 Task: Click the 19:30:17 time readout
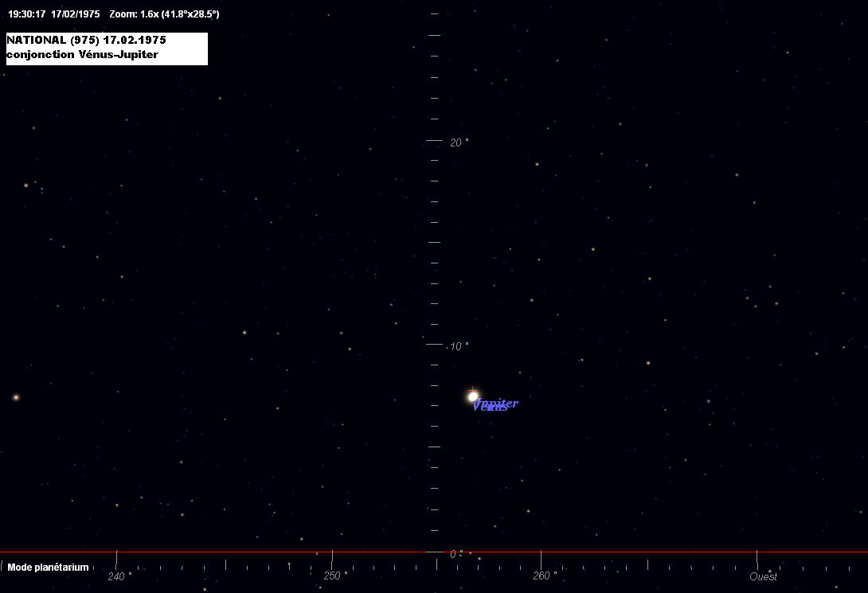pos(26,14)
